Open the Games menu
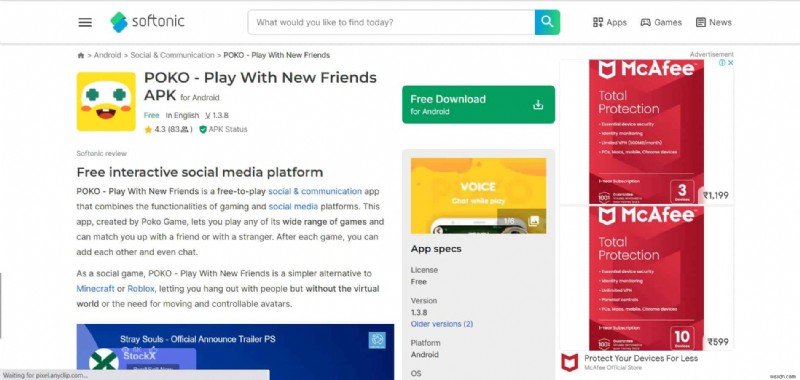The image size is (800, 380). [661, 22]
